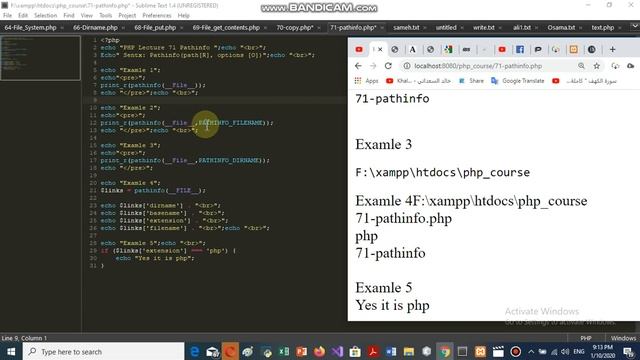The height and width of the screenshot is (360, 640).
Task: Switch to the 68-File_put.php tab
Action: point(155,28)
